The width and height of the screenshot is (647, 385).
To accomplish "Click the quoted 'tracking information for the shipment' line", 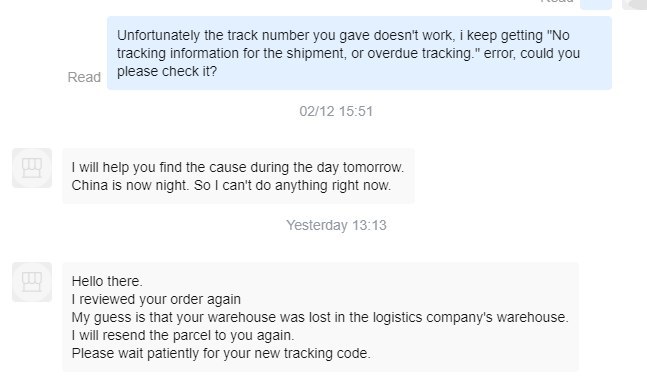I will [348, 53].
